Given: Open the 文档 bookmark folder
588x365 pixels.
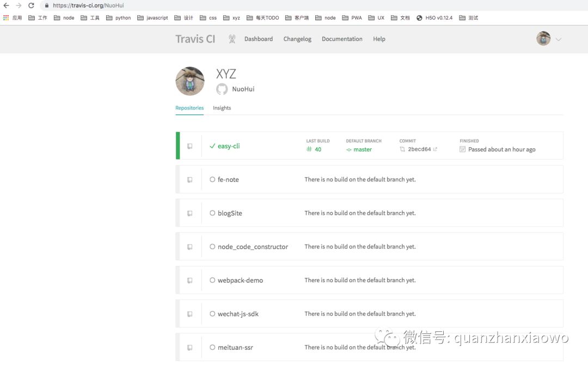Looking at the screenshot, I should (x=400, y=17).
